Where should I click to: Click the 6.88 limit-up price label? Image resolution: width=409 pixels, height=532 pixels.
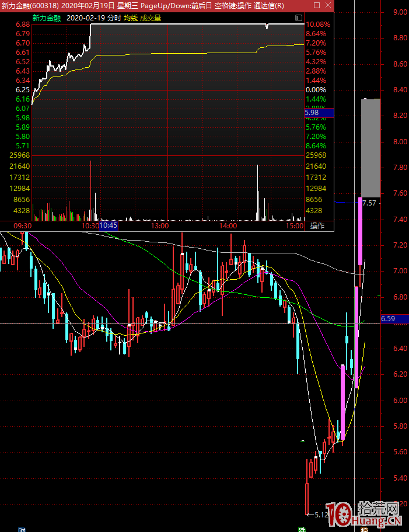click(x=23, y=25)
